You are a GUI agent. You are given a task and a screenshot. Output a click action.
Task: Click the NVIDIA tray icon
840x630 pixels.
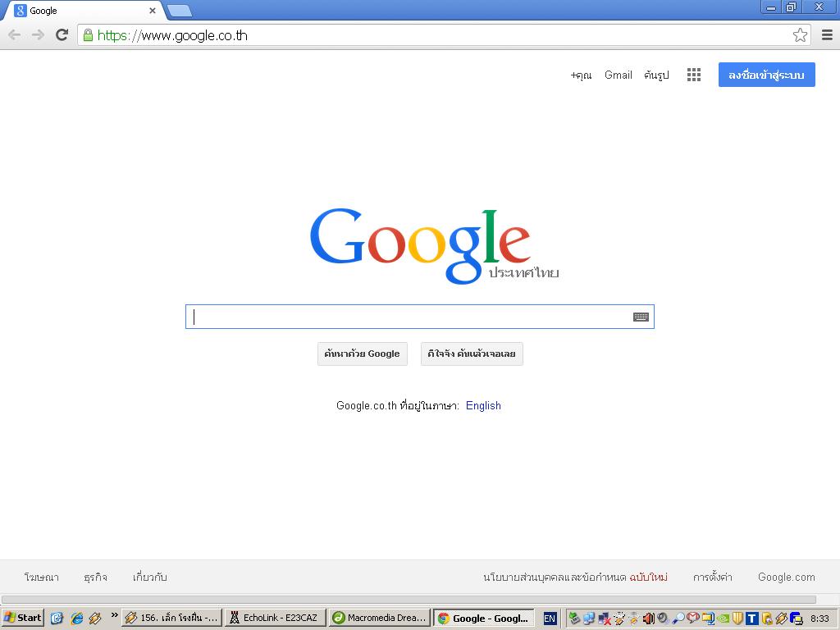[x=723, y=619]
